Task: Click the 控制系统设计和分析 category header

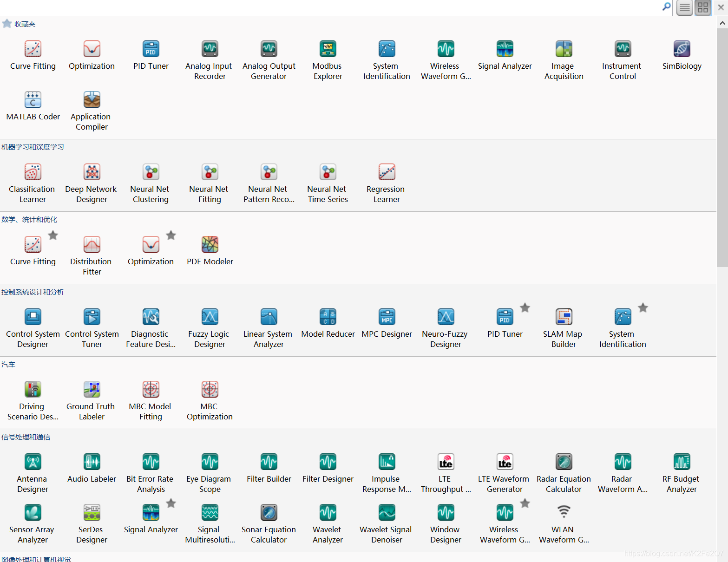Action: tap(33, 292)
